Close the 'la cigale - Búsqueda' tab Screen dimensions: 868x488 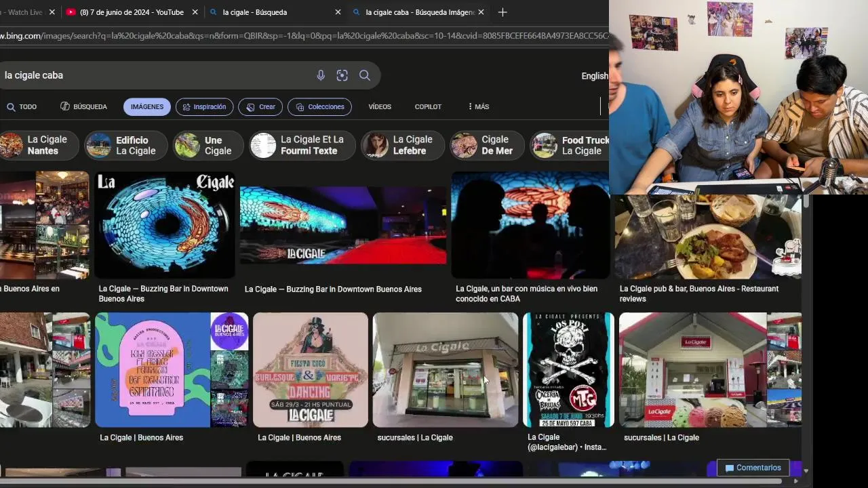tap(338, 12)
